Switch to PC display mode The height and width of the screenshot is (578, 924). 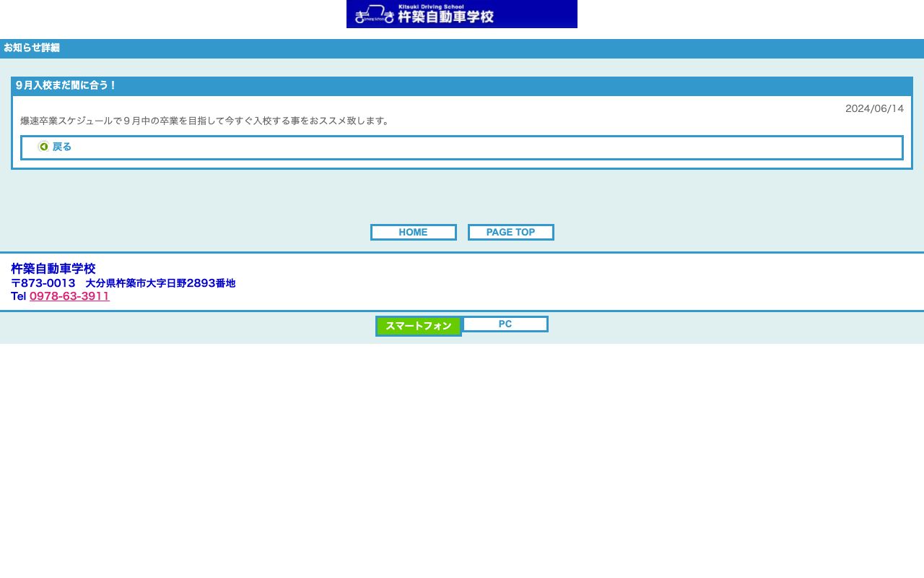pos(505,324)
